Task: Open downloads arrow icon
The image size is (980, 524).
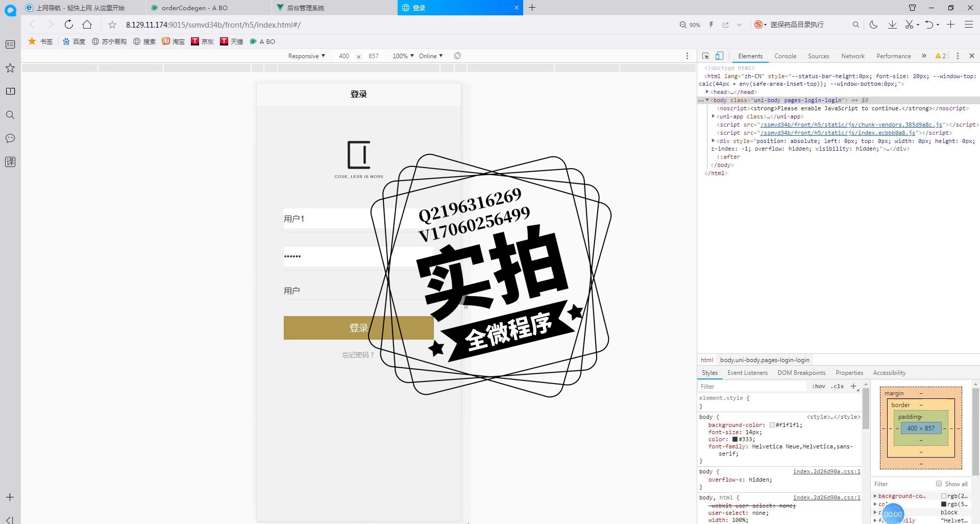Action: 892,25
